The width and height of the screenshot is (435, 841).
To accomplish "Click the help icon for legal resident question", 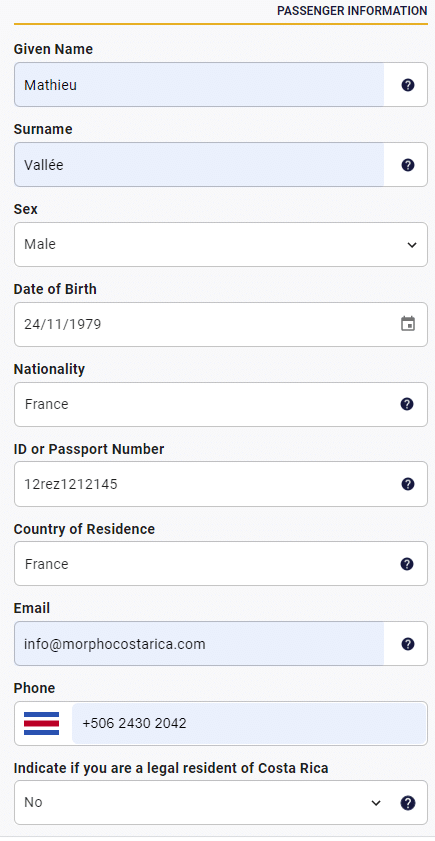I will [x=408, y=802].
